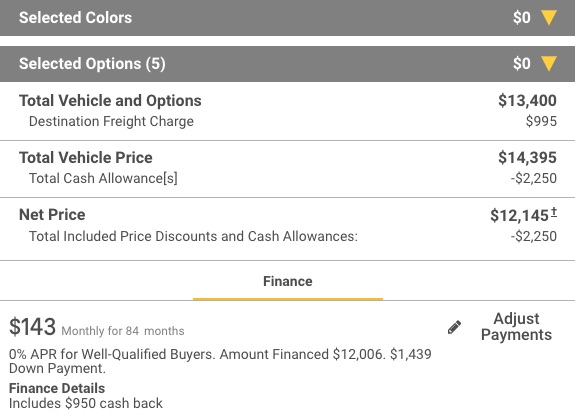The height and width of the screenshot is (415, 575).
Task: Click the 0% APR disclaimer text
Action: click(220, 361)
